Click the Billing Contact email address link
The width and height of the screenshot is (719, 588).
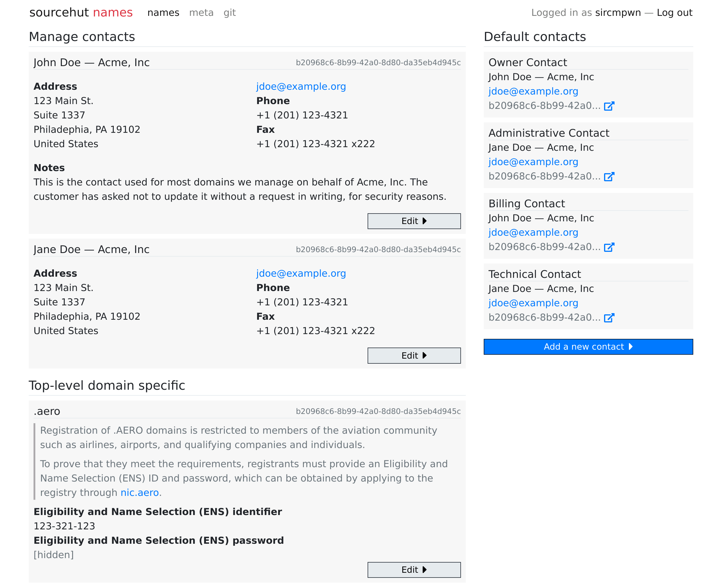(533, 232)
